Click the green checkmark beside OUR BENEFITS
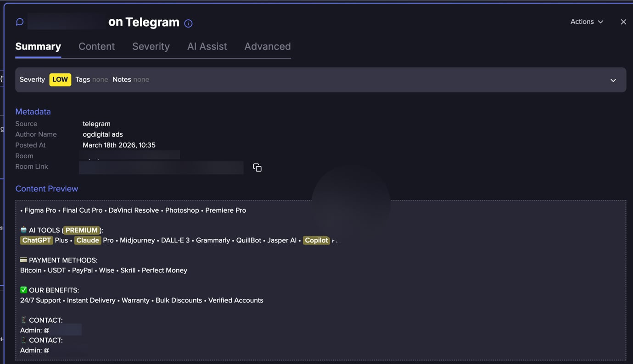 (23, 290)
